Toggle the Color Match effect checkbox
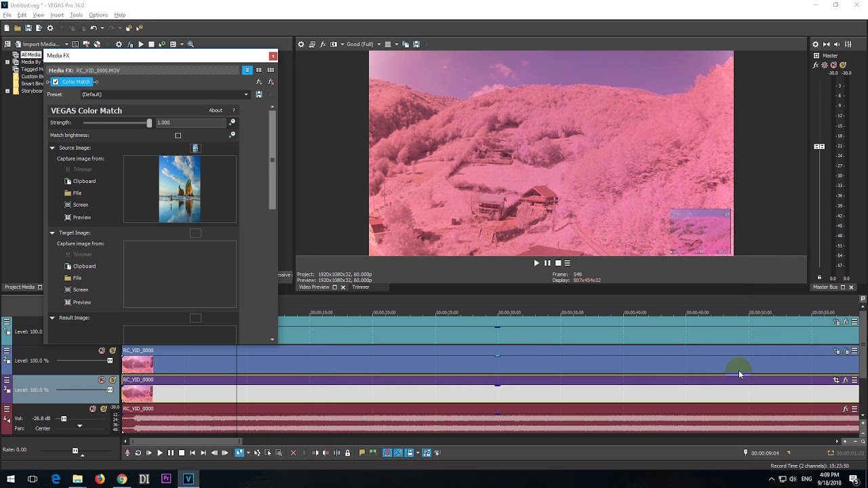Viewport: 868px width, 488px height. [56, 82]
